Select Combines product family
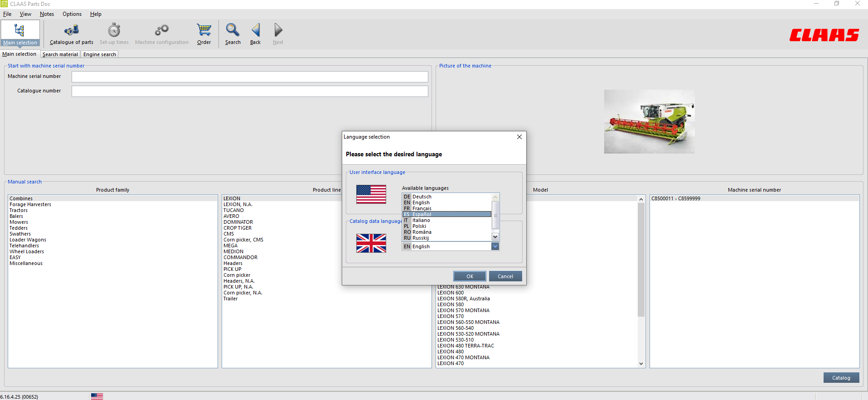868x400 pixels. coord(113,198)
